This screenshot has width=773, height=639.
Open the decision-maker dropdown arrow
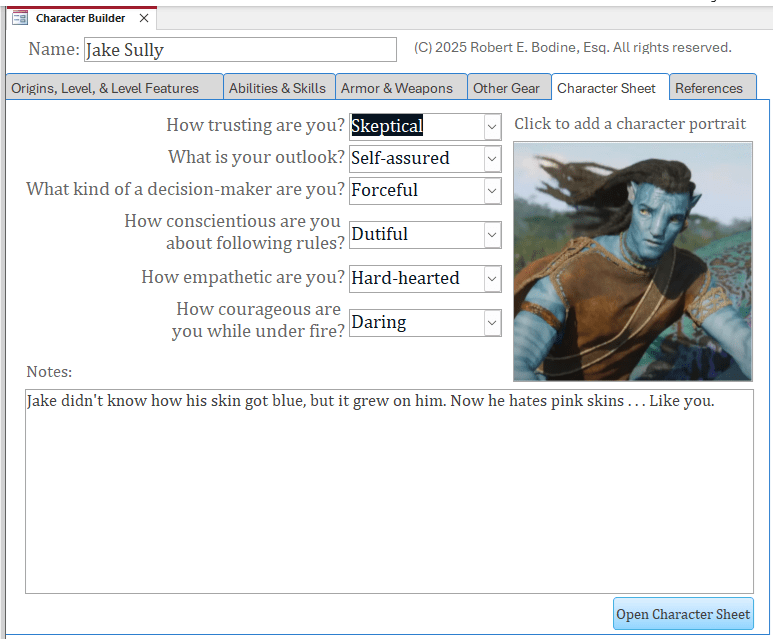click(x=491, y=191)
